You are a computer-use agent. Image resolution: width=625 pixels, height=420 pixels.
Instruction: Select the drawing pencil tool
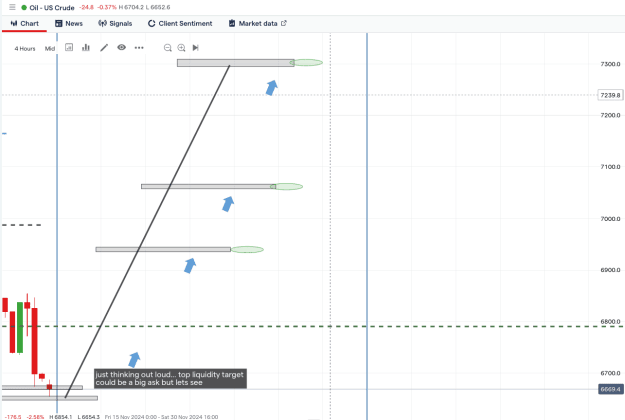[x=104, y=48]
